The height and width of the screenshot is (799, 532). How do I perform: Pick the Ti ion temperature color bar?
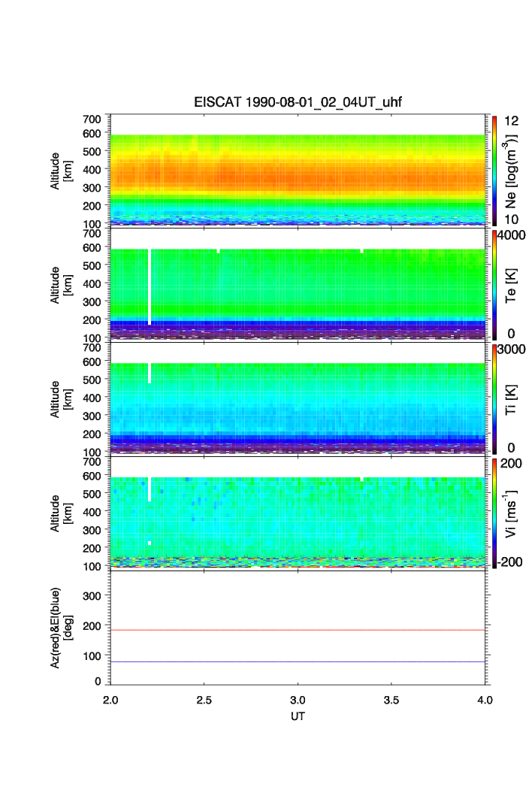[x=494, y=398]
